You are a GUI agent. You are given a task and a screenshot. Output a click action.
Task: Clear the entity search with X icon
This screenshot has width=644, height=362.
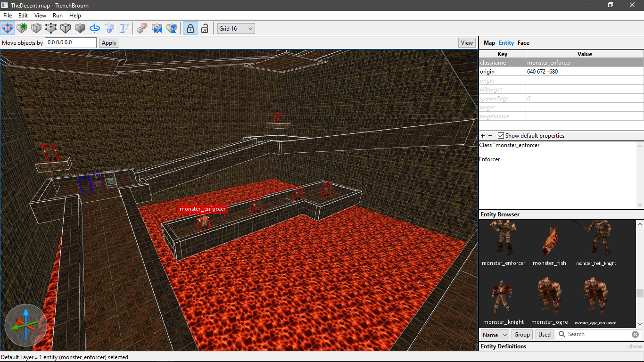[635, 335]
